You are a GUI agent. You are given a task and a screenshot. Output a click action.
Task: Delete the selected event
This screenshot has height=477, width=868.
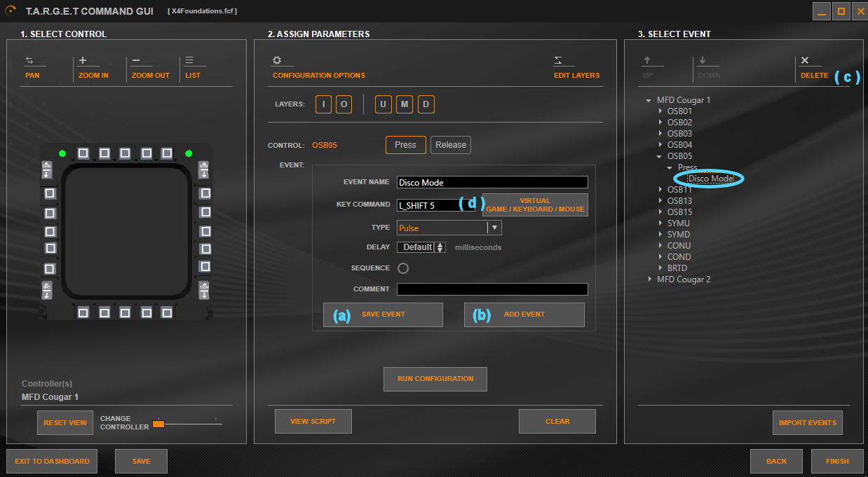click(x=814, y=67)
